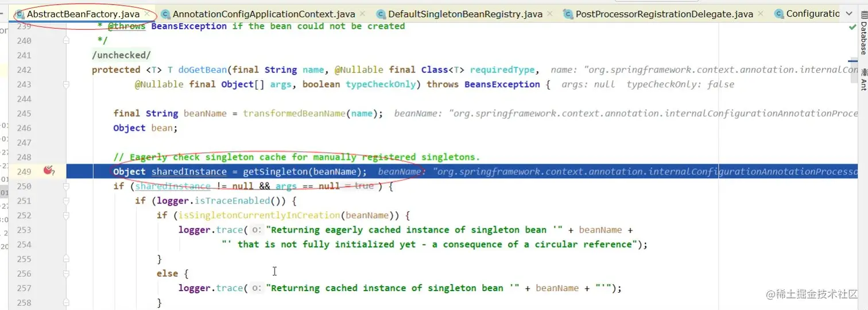Click the transformedBeanName method call

click(x=294, y=113)
